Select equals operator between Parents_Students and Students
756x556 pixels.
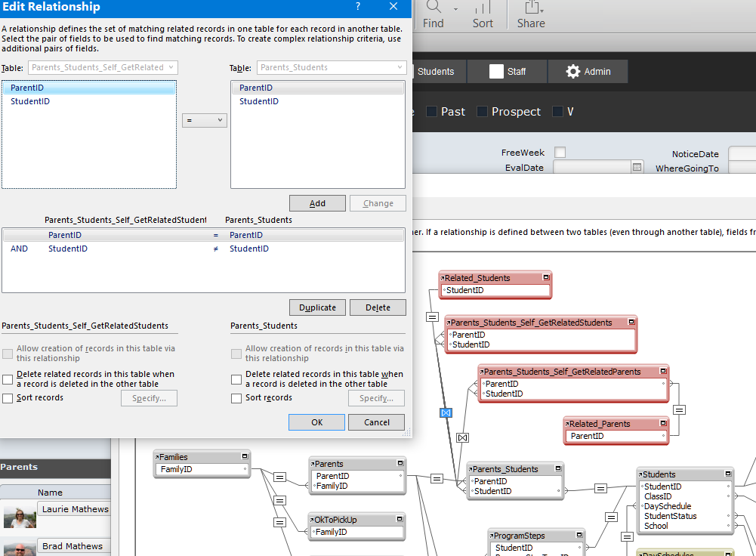(x=600, y=489)
